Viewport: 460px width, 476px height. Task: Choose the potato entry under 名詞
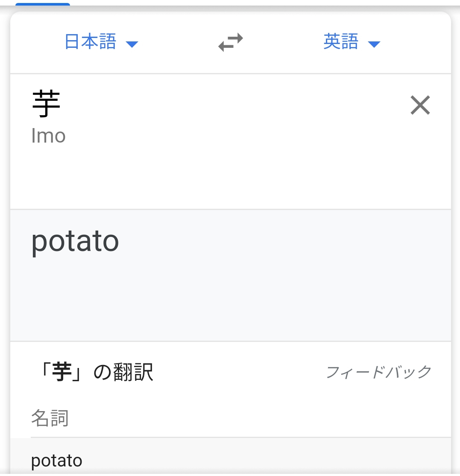coord(57,461)
